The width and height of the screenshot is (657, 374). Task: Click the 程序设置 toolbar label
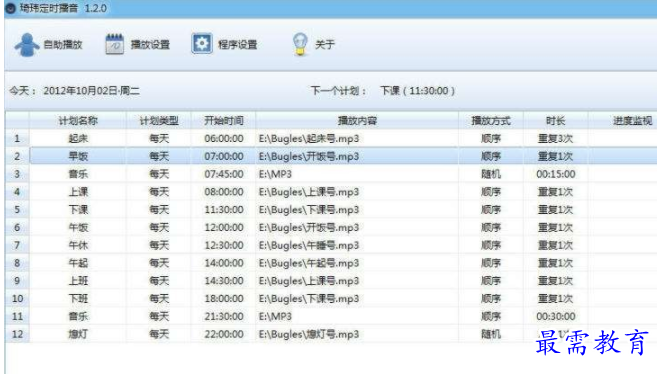(x=238, y=44)
